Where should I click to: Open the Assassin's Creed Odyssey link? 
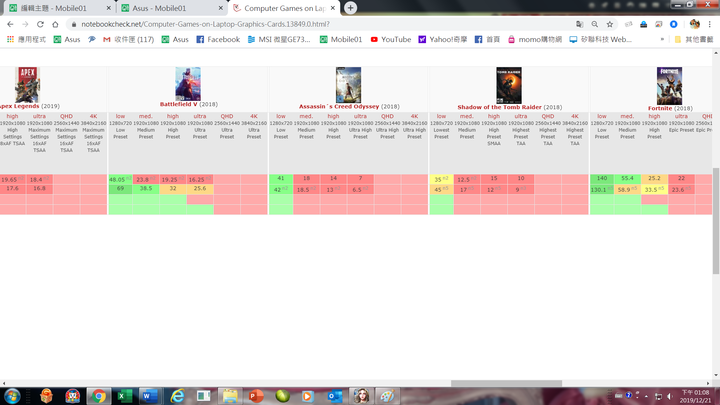339,106
